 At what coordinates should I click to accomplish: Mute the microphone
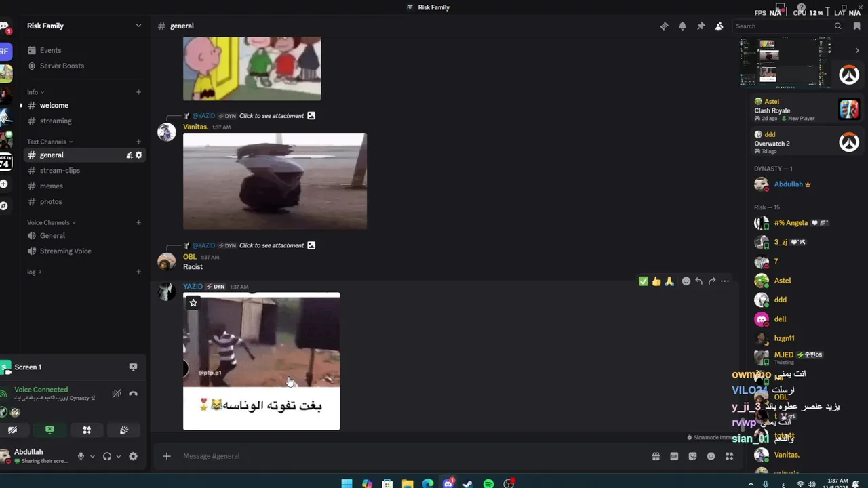[x=81, y=456]
